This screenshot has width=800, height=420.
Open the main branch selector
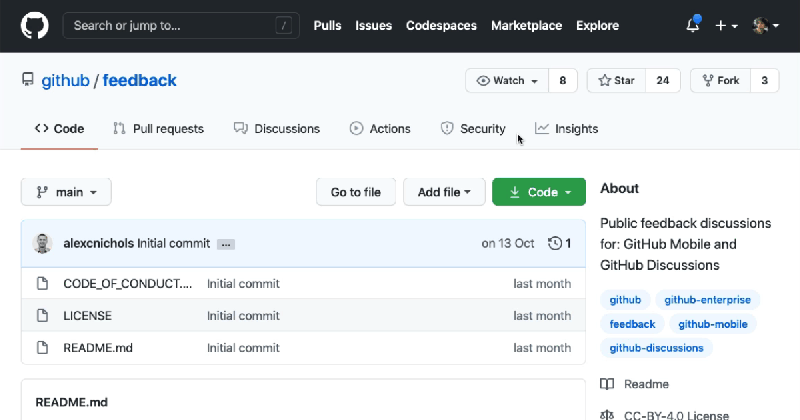(x=66, y=192)
